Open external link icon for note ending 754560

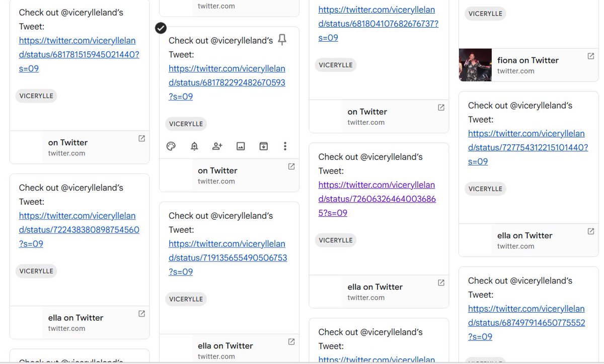(141, 313)
